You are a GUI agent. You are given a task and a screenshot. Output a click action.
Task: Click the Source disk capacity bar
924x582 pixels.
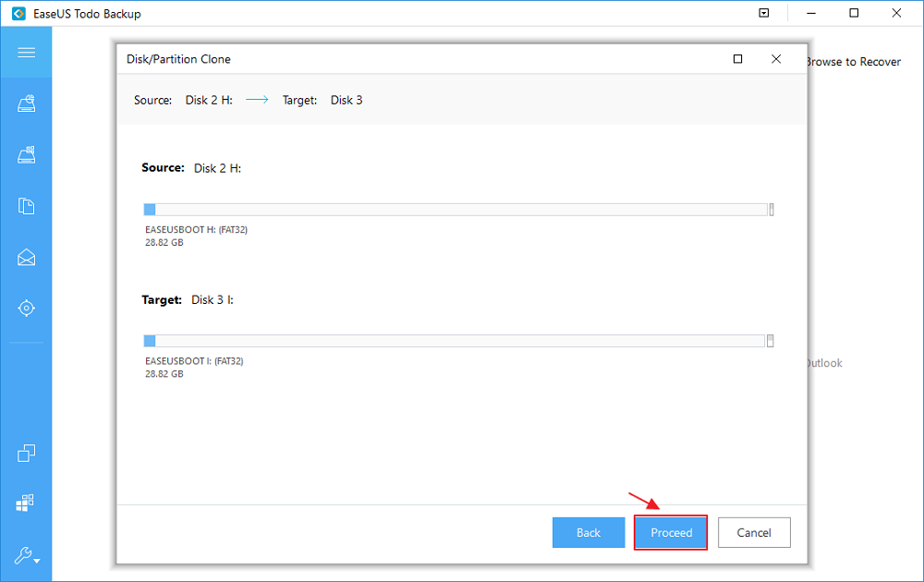click(x=453, y=210)
